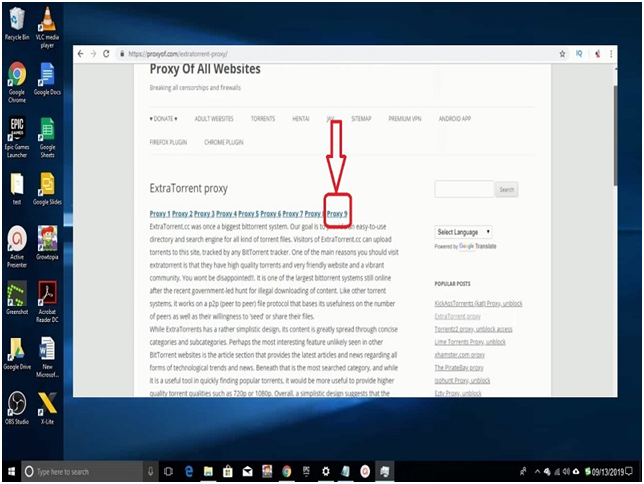Launch Epic Games Launcher shortcut
The image size is (644, 484).
pos(17,137)
